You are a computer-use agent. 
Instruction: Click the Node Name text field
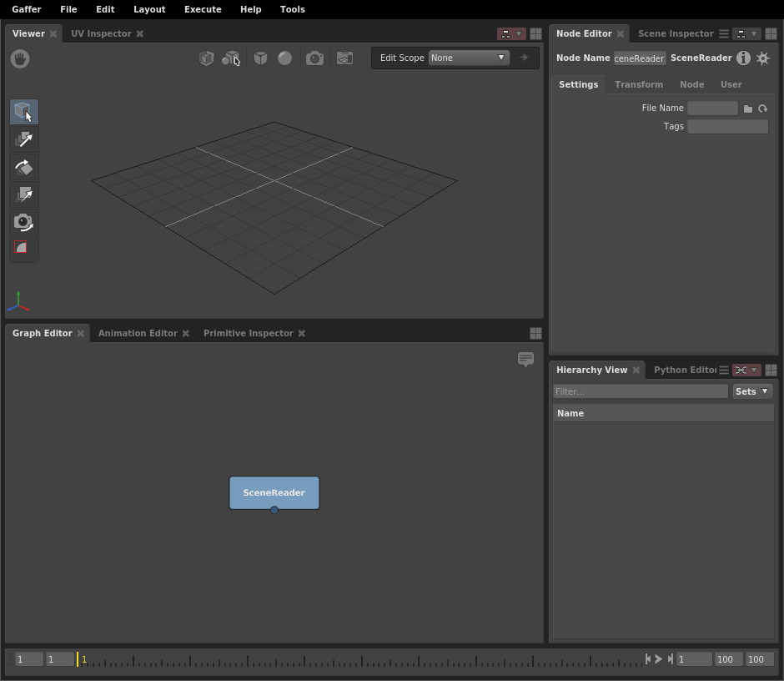[640, 58]
